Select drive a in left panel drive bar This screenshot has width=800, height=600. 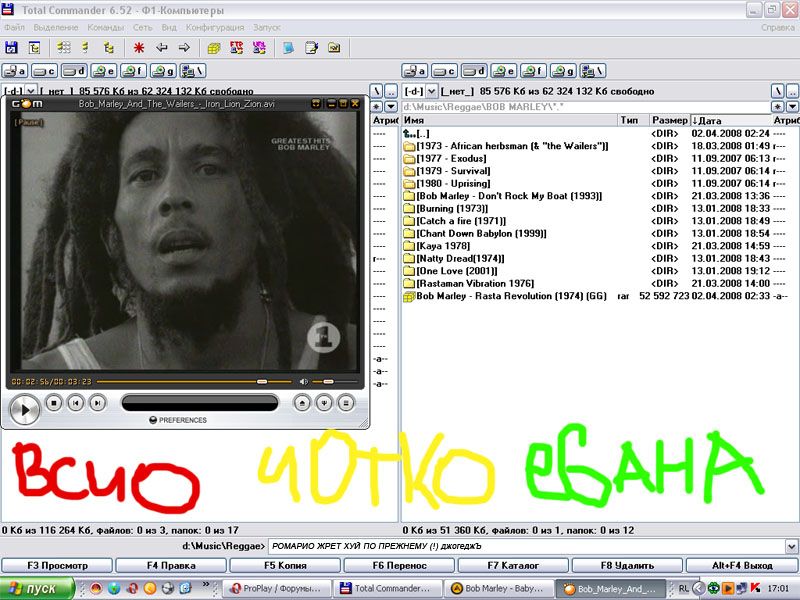(x=15, y=71)
